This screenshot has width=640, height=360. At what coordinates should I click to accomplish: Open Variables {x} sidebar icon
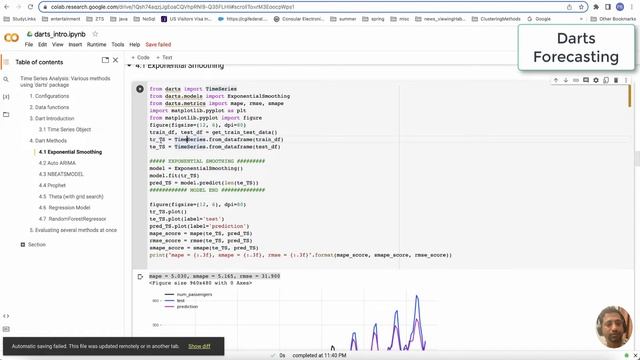[x=6, y=97]
